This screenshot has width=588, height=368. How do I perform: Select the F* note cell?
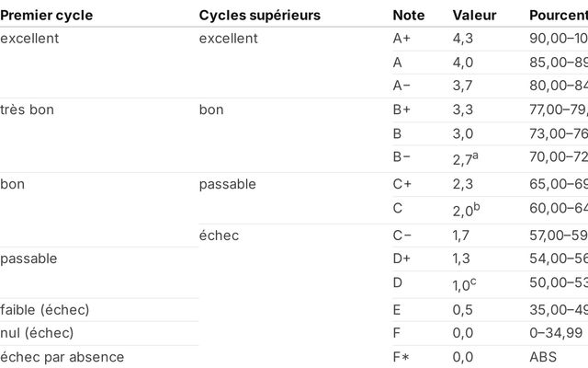coord(401,357)
